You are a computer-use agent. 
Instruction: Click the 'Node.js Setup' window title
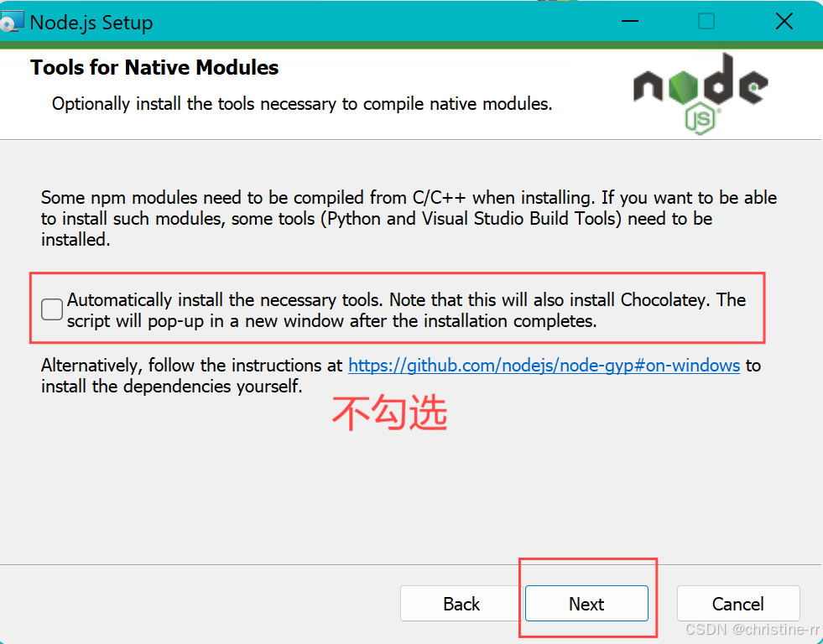pyautogui.click(x=91, y=23)
